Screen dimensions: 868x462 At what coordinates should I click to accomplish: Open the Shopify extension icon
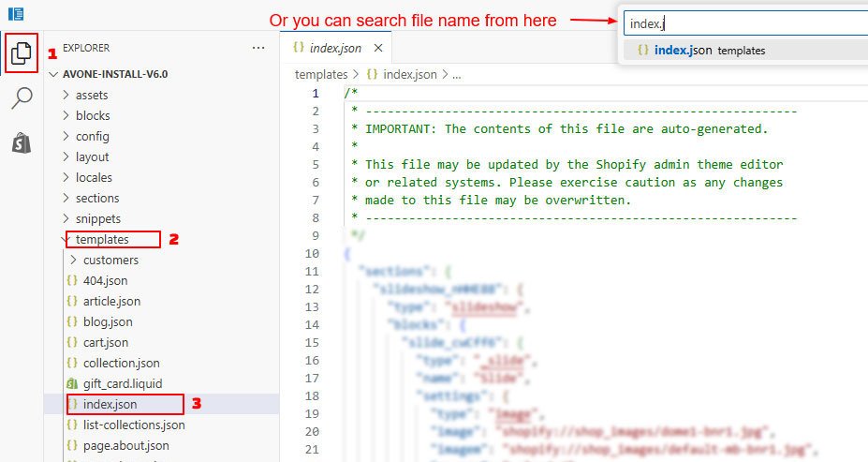tap(21, 143)
